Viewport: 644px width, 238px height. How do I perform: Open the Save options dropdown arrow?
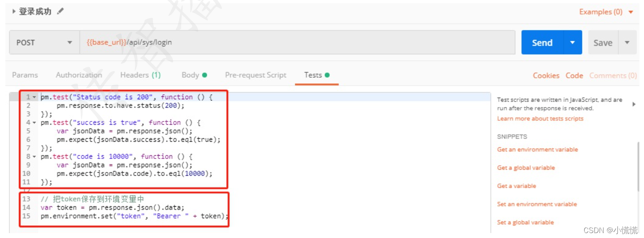click(627, 42)
